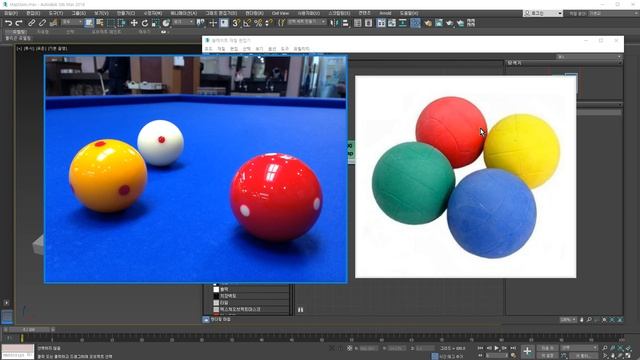
Task: Click the Render in Cloud icon
Action: point(460,23)
